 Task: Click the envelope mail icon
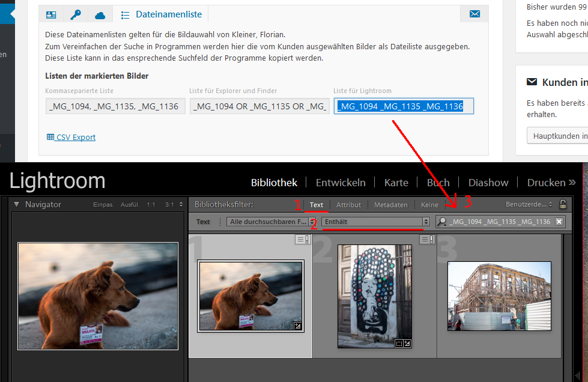point(474,14)
